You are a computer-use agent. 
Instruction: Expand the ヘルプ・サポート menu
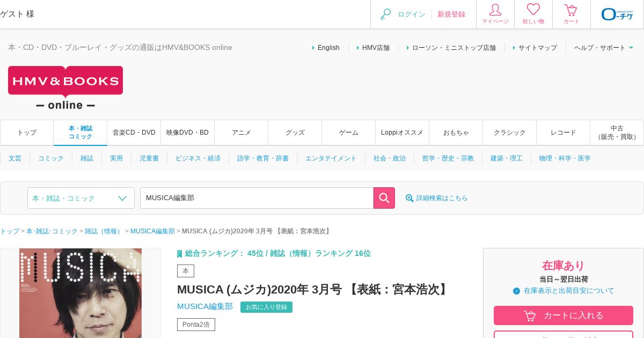pos(604,48)
